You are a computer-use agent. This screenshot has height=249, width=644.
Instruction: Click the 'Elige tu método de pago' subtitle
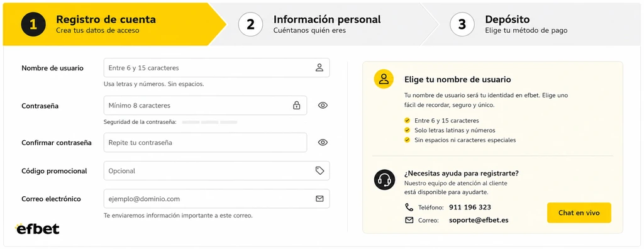point(526,30)
